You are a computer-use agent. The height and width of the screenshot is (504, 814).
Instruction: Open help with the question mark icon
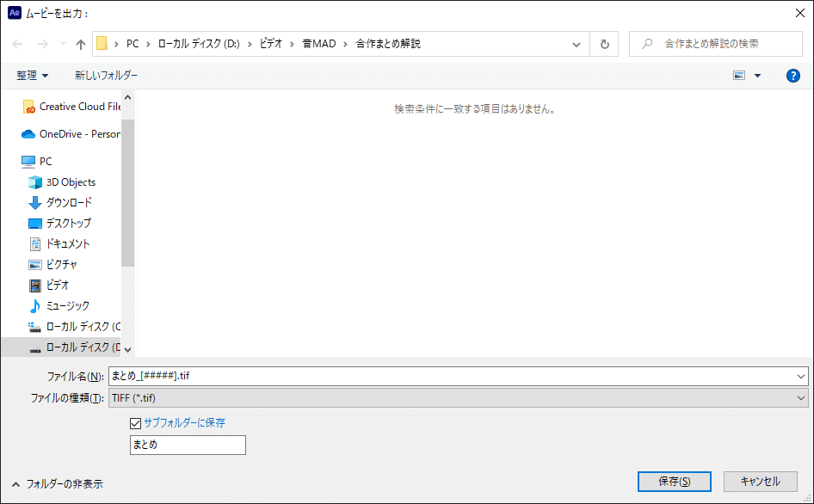click(x=792, y=76)
